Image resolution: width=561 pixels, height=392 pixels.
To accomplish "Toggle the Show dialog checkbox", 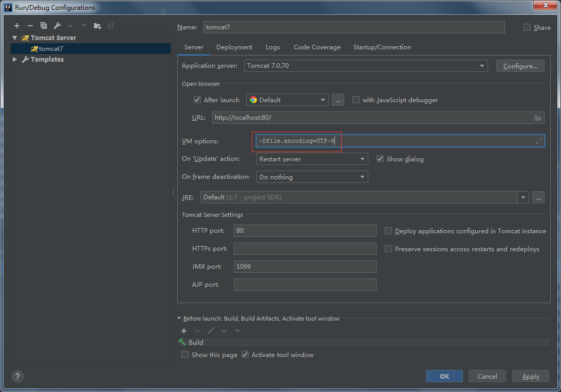I will coord(380,159).
